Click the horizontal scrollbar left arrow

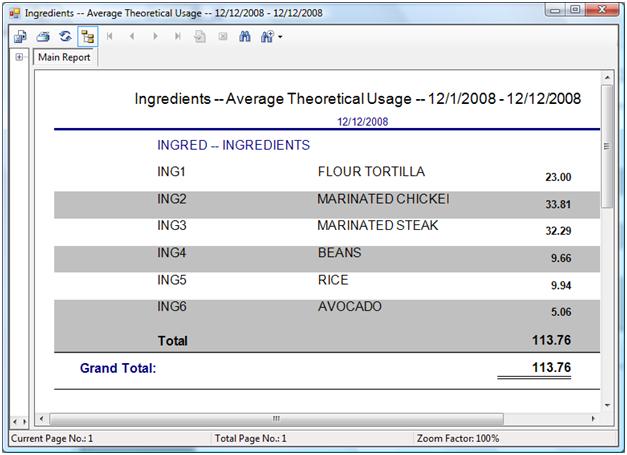42,419
